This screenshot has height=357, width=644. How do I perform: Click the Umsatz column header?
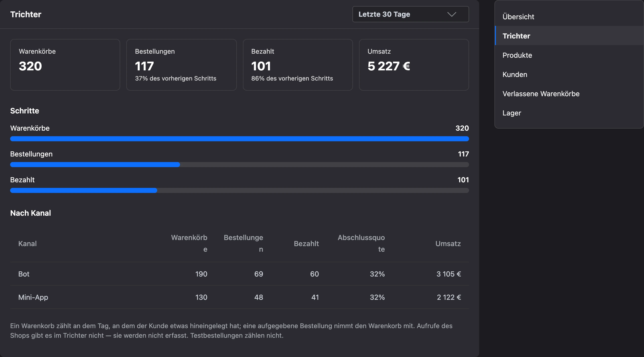click(448, 244)
